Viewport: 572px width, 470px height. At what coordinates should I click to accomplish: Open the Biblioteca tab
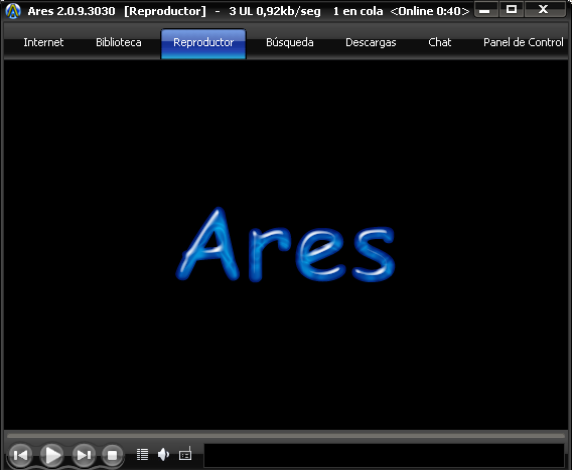[x=119, y=42]
